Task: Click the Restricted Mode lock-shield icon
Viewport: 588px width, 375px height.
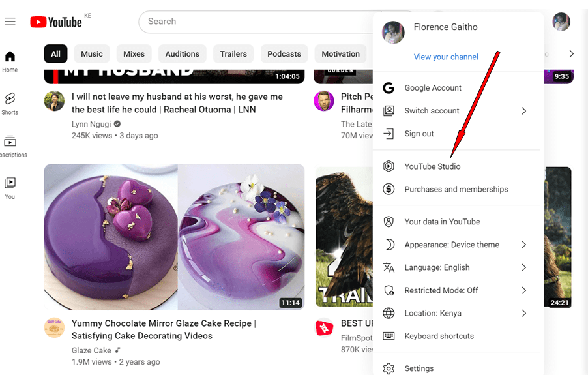Action: 389,290
